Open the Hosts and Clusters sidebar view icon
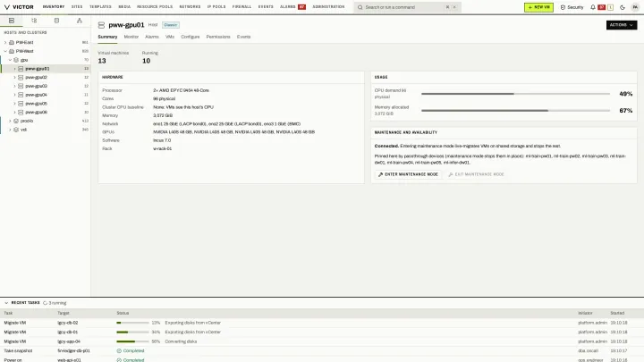 pos(12,21)
